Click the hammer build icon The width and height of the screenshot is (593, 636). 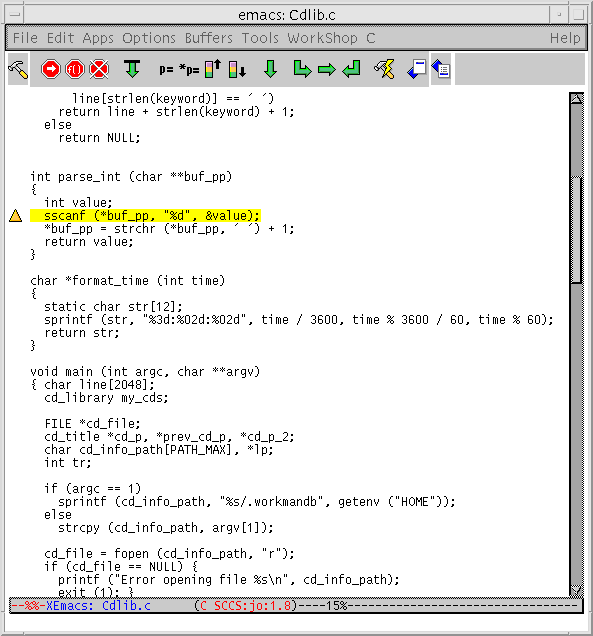(x=18, y=69)
